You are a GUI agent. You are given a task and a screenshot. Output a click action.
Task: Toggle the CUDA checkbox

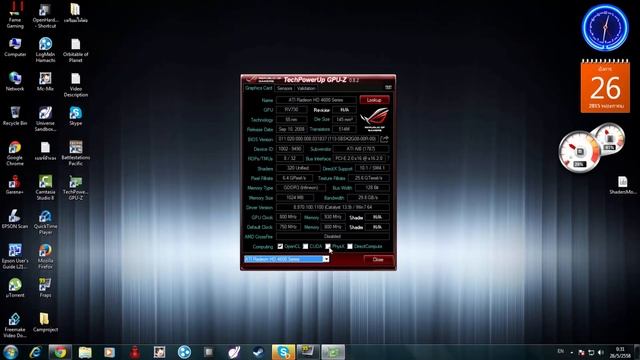(305, 247)
